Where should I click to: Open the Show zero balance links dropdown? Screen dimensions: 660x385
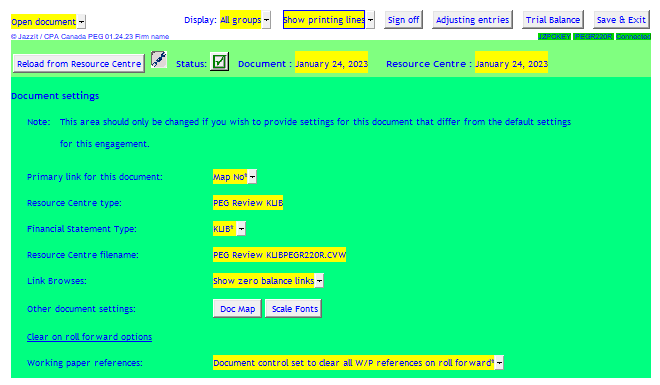(319, 281)
